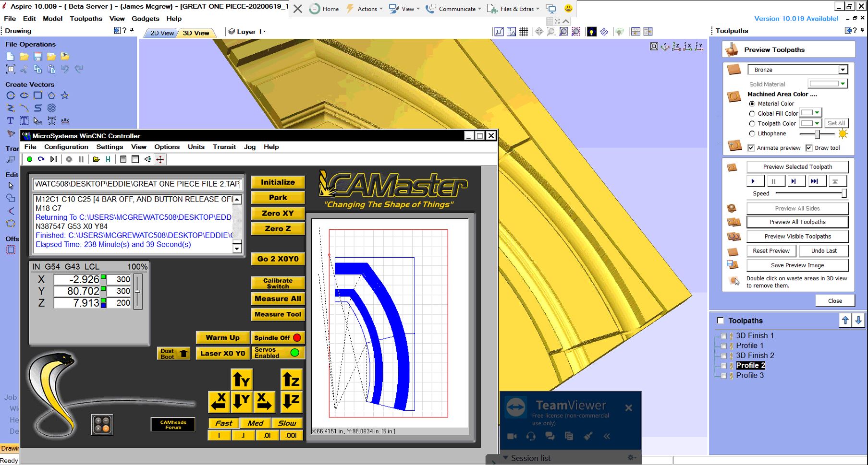This screenshot has height=465, width=868.
Task: Select Global Fill Color radio option
Action: (752, 114)
